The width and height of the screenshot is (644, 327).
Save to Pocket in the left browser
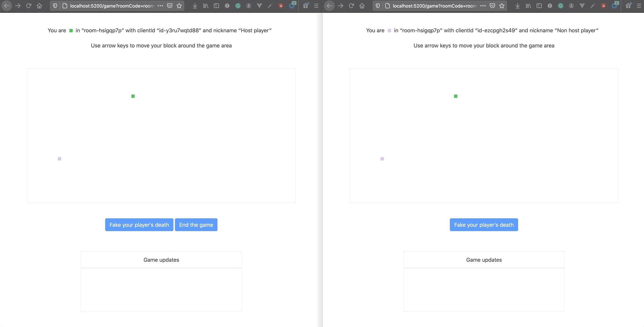[x=170, y=6]
